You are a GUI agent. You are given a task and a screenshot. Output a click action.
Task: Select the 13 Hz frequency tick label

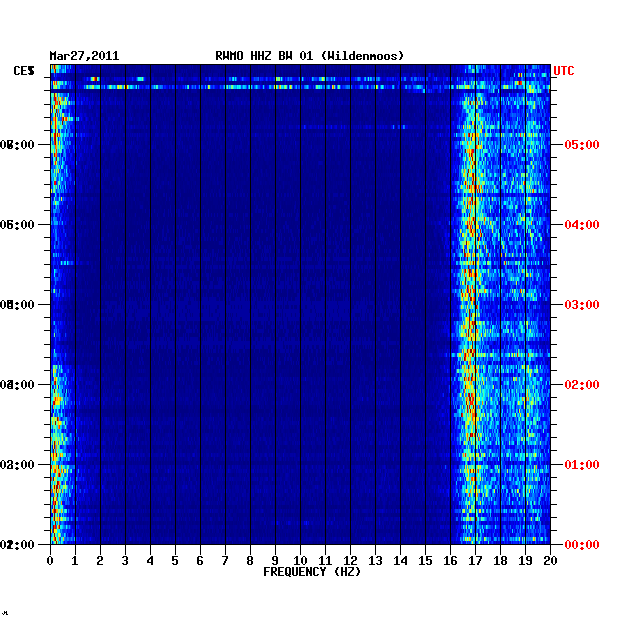[375, 561]
